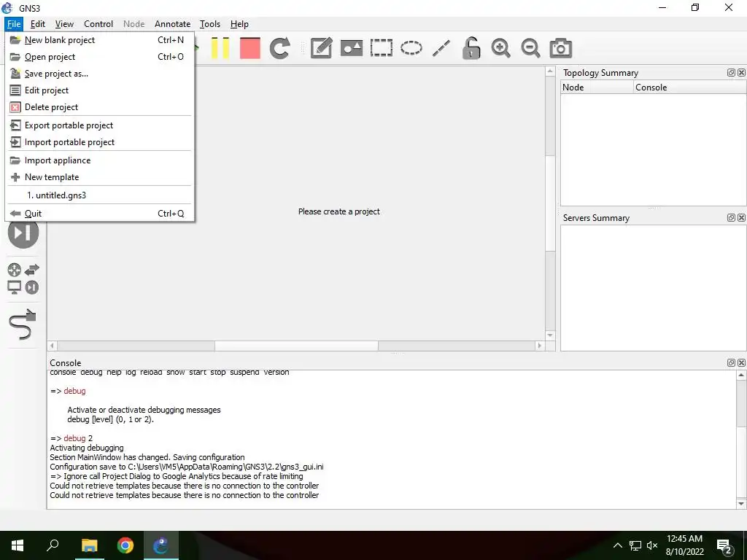Show hidden system tray icons

tap(617, 545)
